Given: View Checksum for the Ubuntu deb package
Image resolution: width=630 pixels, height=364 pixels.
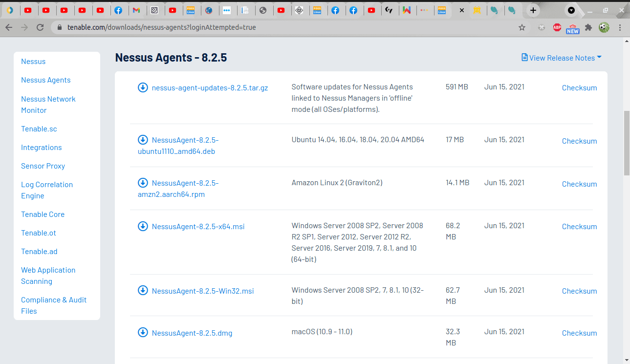Looking at the screenshot, I should click(x=579, y=141).
